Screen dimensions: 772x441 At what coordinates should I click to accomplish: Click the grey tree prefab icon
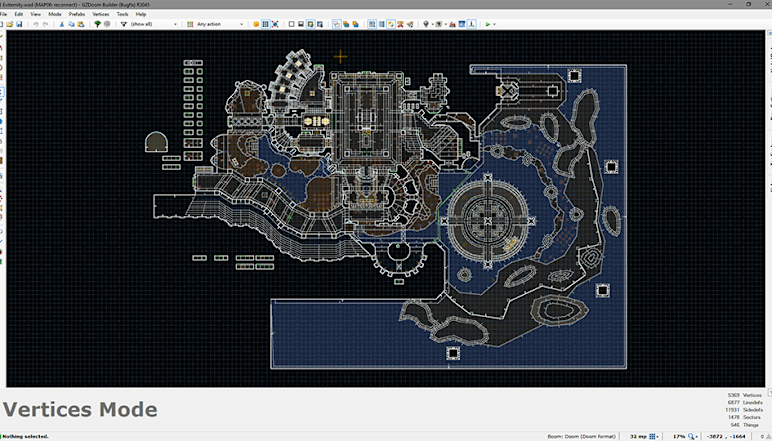[107, 24]
